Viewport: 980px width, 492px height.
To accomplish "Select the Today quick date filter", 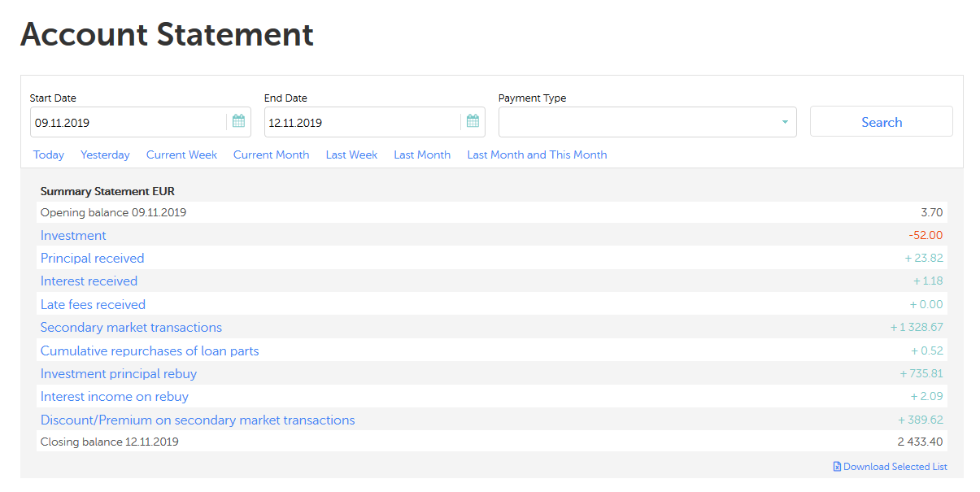I will coord(49,155).
